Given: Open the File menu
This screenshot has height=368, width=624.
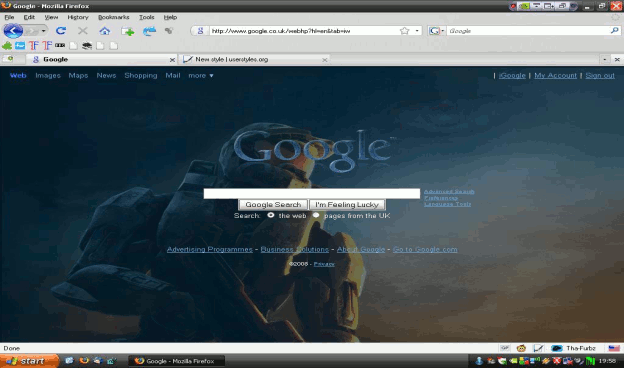Looking at the screenshot, I should click(x=9, y=17).
